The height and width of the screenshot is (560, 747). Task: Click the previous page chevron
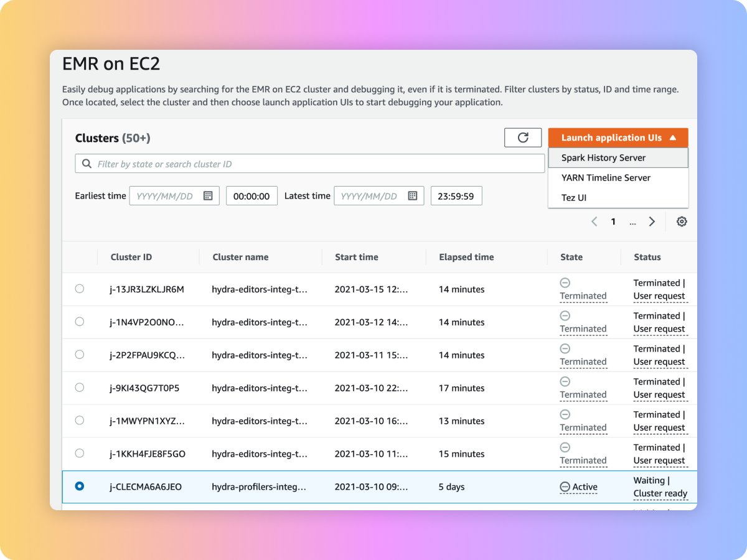(x=594, y=221)
